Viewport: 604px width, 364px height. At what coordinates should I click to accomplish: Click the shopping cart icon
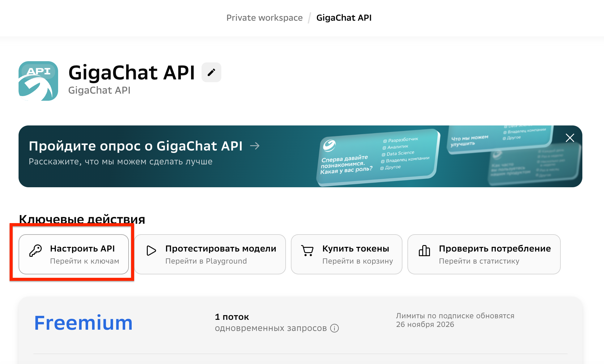[308, 251]
